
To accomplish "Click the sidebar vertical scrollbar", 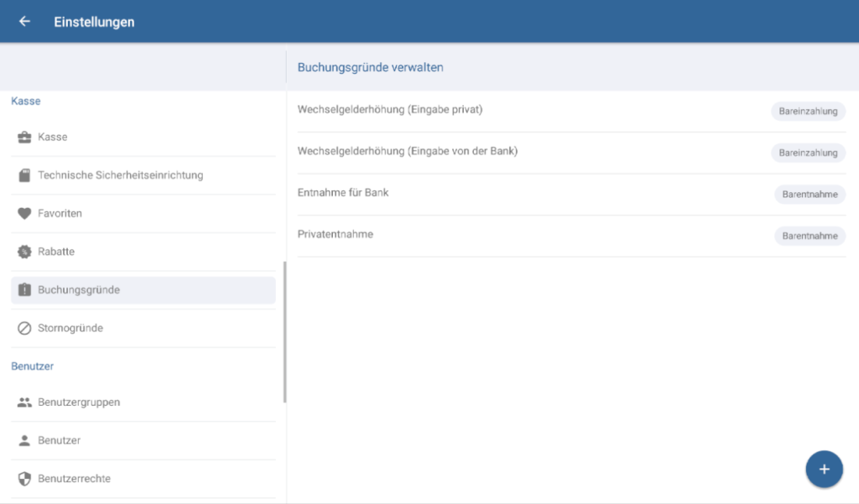I will 284,331.
